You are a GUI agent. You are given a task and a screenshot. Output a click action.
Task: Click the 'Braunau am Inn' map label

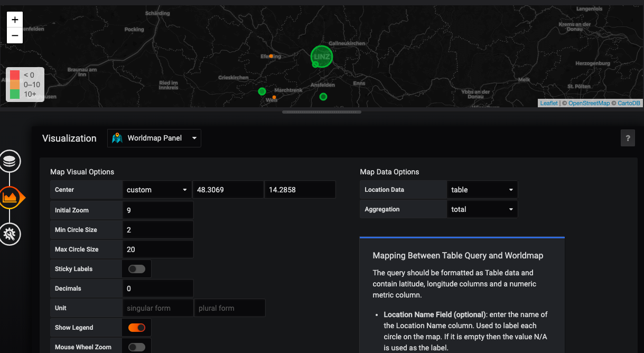click(82, 72)
